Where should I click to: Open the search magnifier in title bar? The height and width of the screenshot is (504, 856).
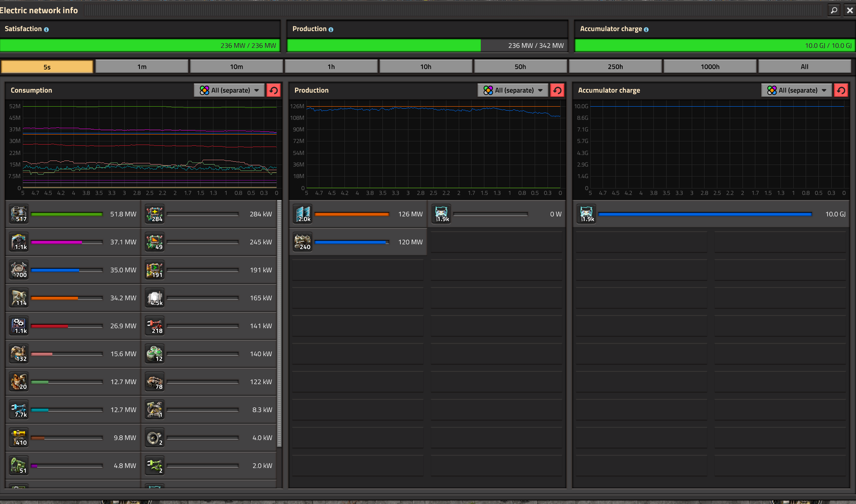[x=834, y=10]
